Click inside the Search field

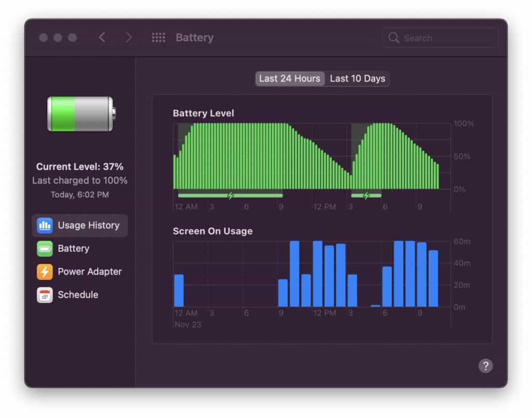440,37
